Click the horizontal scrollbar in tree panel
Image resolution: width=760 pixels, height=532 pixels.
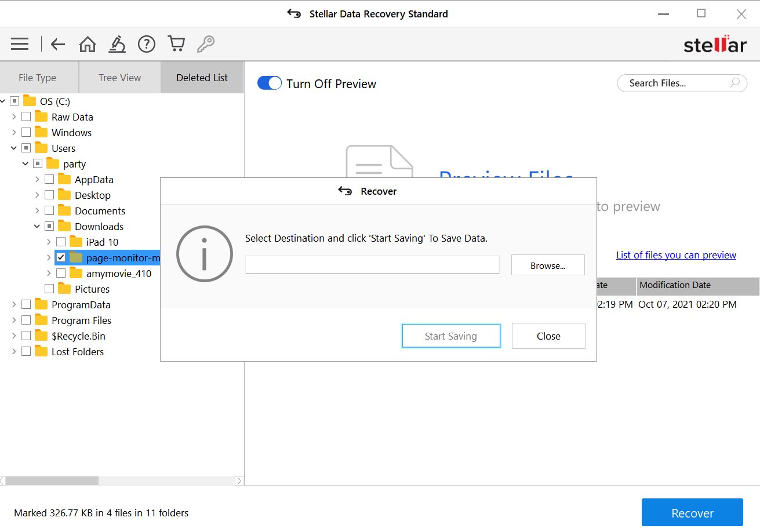[x=52, y=481]
